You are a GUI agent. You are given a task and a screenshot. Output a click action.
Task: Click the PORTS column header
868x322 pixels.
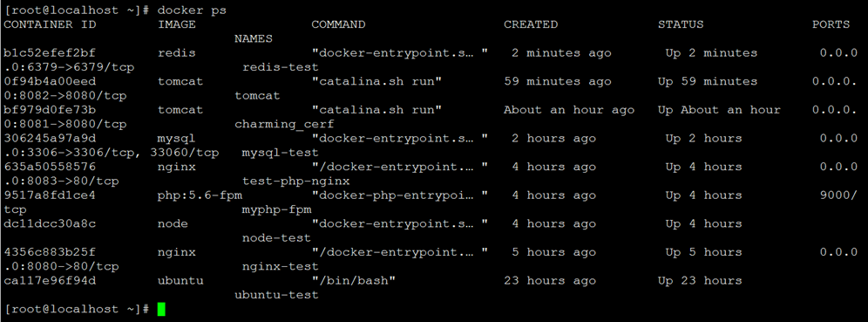coord(831,25)
